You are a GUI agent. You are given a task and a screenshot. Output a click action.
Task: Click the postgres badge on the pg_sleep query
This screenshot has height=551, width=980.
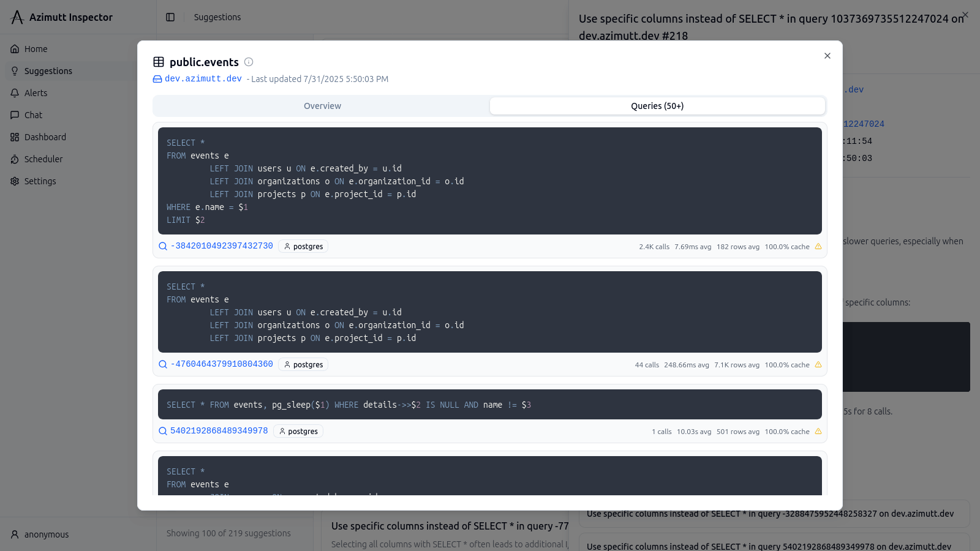pos(298,432)
